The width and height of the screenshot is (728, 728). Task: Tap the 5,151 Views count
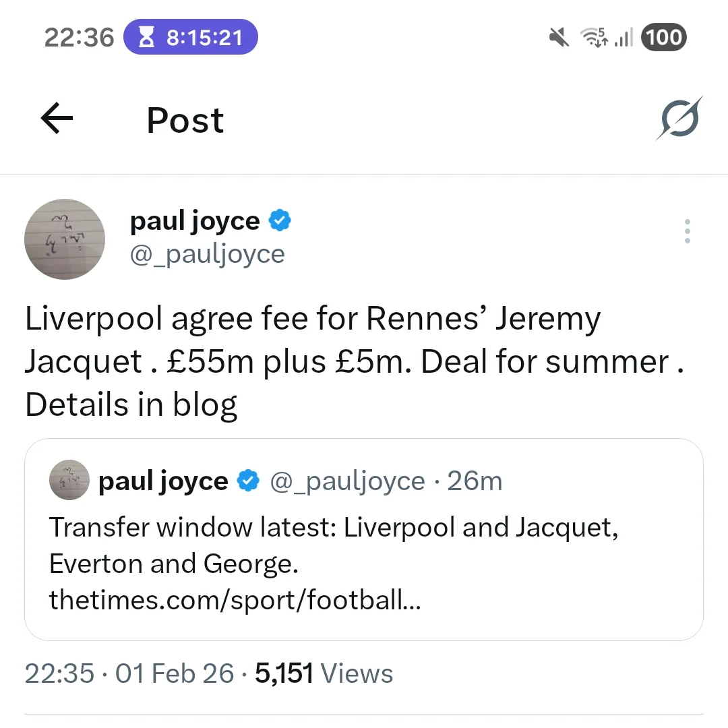tap(324, 673)
